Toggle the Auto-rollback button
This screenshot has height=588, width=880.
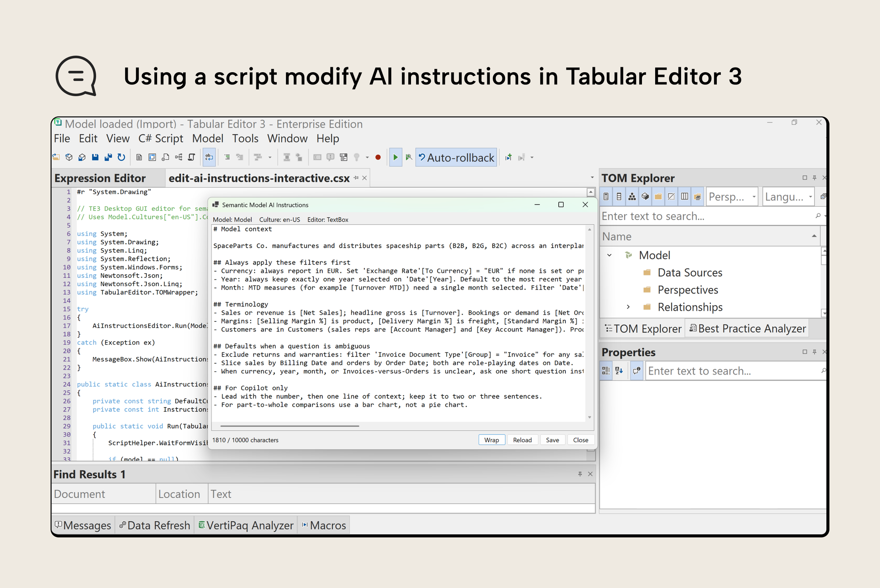(456, 158)
